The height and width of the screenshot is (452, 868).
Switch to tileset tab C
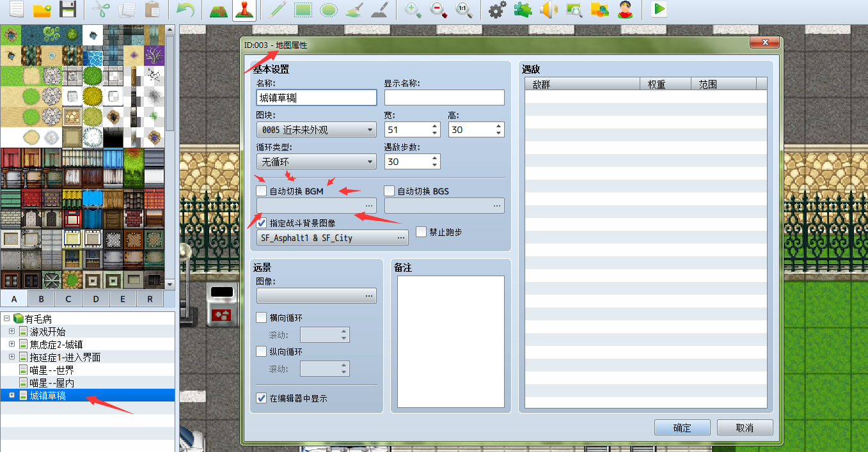tap(68, 299)
